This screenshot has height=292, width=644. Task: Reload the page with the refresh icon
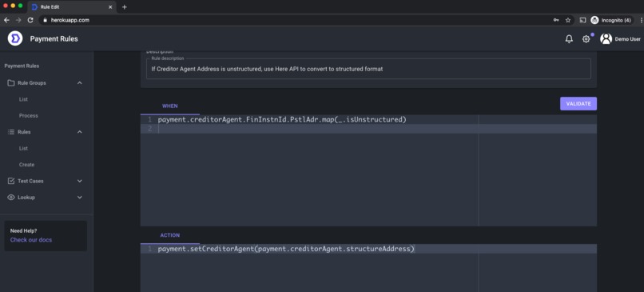(x=30, y=20)
